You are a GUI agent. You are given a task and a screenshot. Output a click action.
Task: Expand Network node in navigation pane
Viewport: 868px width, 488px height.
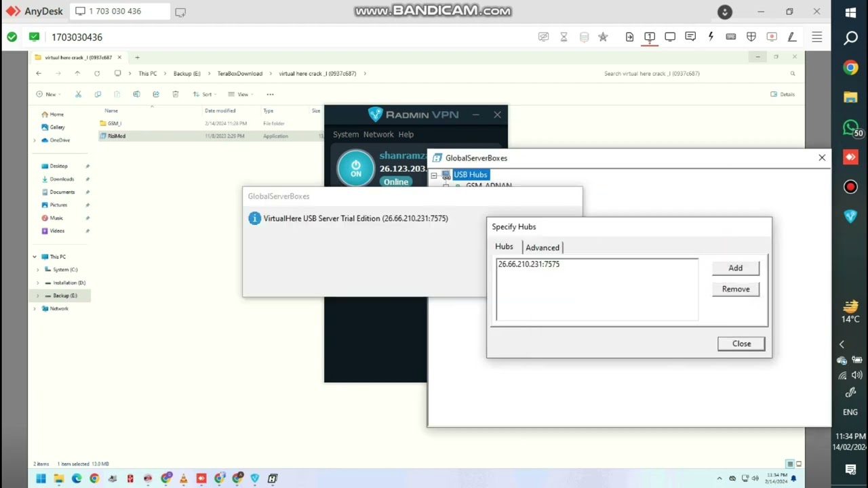35,308
